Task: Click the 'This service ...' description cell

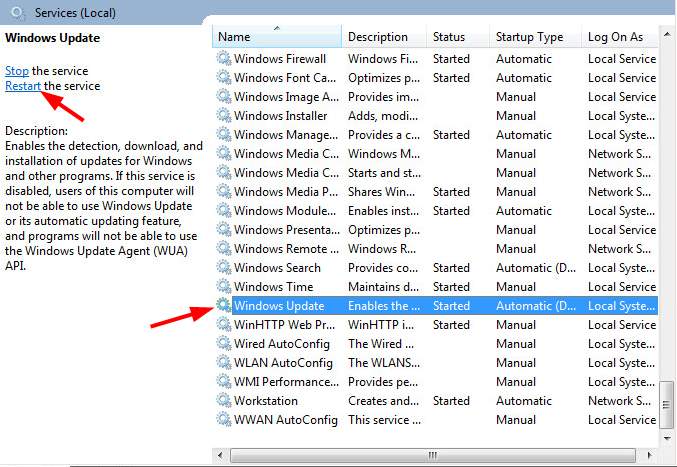Action: pos(384,420)
